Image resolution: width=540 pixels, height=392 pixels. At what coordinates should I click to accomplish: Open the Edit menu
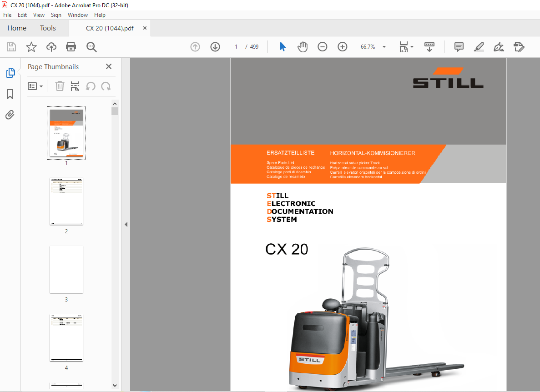[x=22, y=15]
